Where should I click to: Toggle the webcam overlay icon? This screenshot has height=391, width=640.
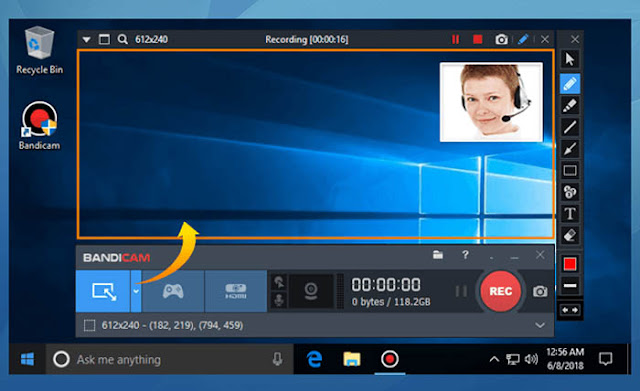pyautogui.click(x=311, y=291)
